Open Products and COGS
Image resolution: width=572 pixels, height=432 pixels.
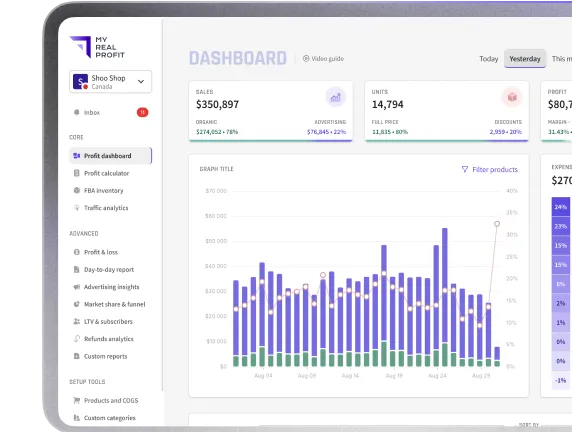click(111, 401)
